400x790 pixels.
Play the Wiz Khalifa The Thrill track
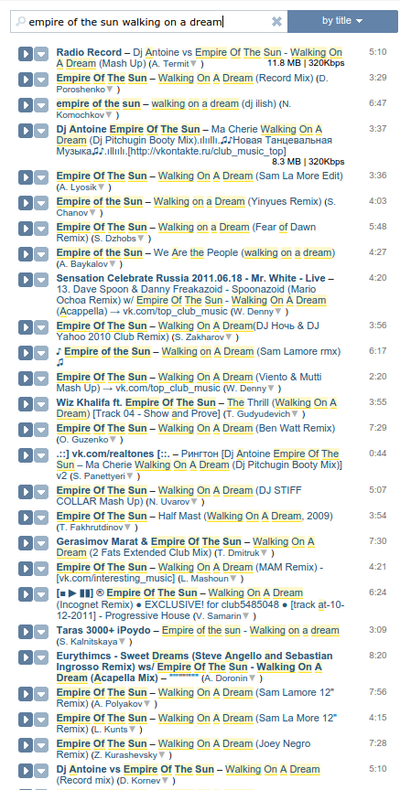click(25, 404)
